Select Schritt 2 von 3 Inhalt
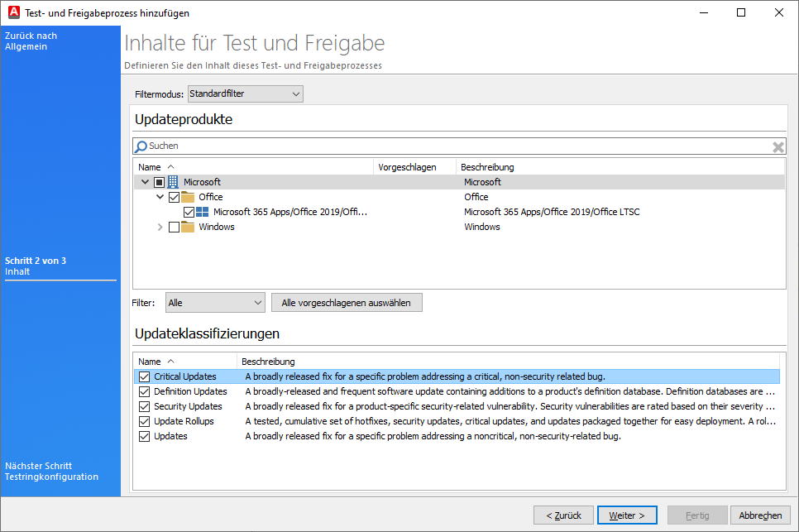This screenshot has width=799, height=532. click(x=36, y=266)
